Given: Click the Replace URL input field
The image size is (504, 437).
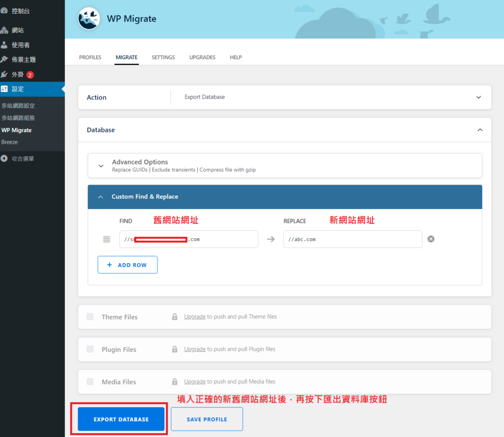Looking at the screenshot, I should 352,239.
